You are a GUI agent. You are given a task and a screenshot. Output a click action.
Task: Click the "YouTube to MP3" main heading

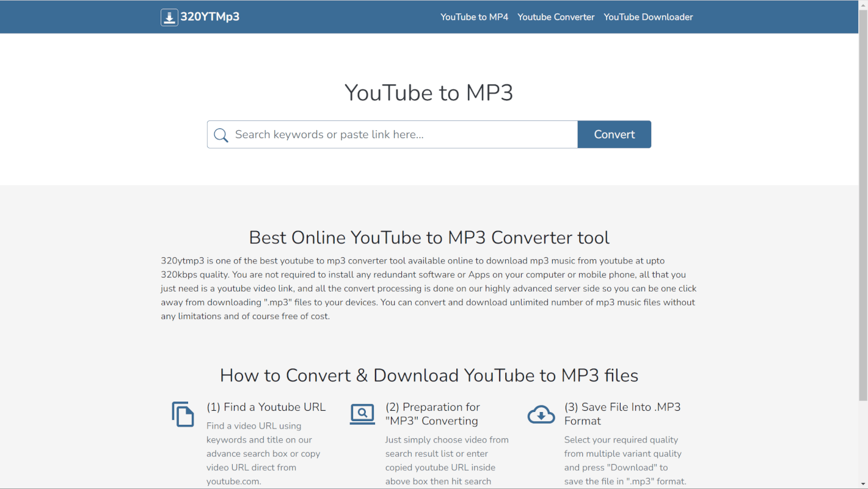coord(429,93)
